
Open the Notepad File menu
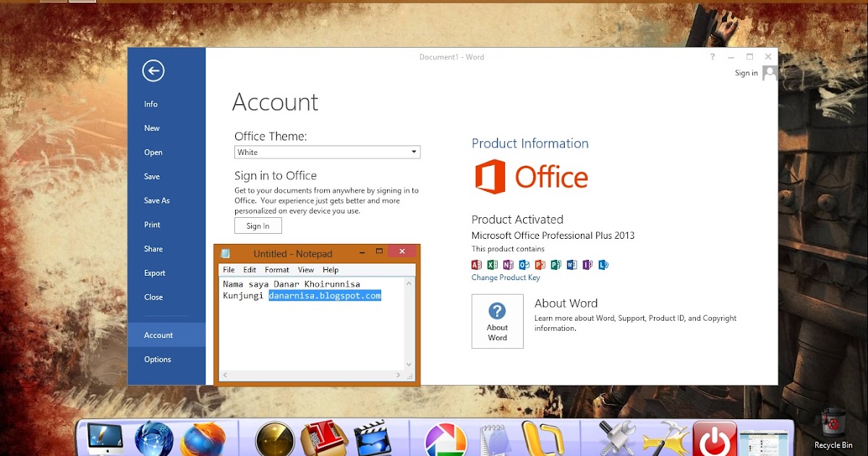tap(229, 270)
